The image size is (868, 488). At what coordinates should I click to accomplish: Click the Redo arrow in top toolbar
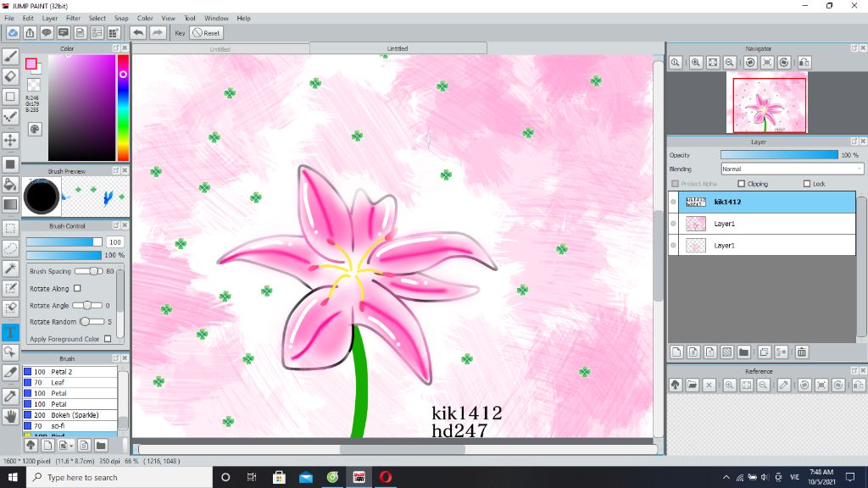click(158, 33)
